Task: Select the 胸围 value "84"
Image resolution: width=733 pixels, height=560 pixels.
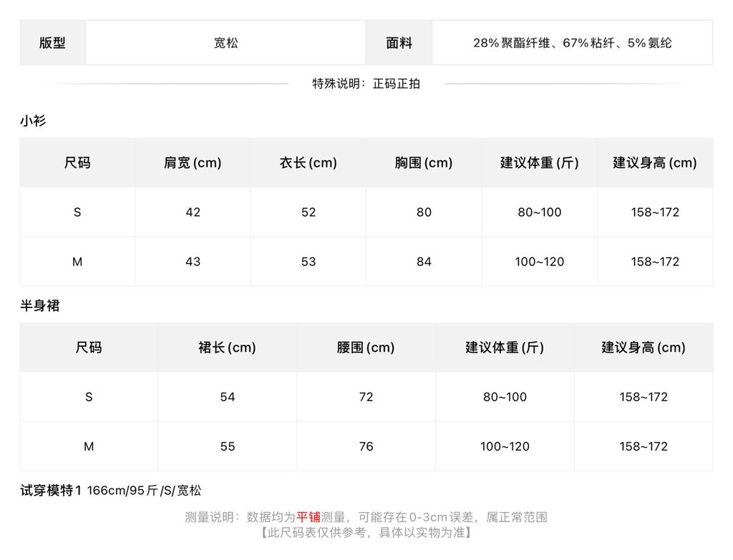Action: click(x=424, y=262)
